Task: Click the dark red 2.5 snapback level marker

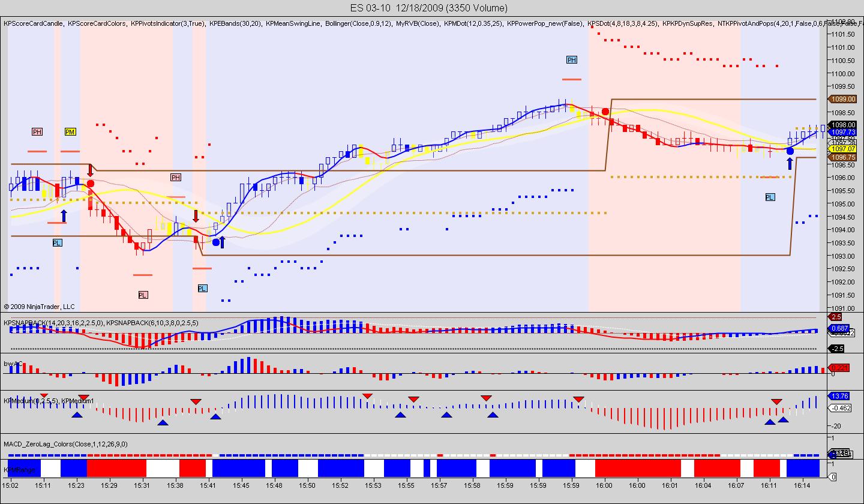Action: [x=835, y=316]
